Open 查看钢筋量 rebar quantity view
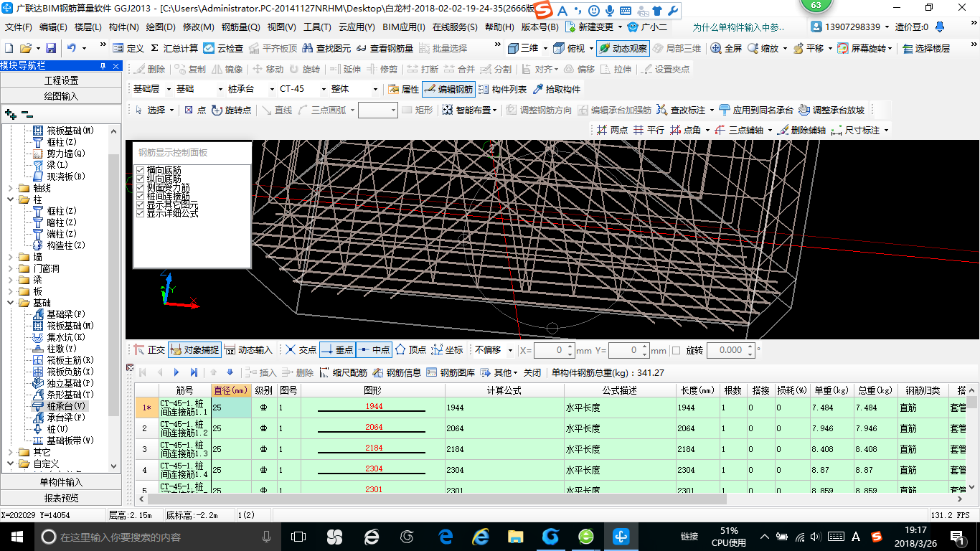The image size is (980, 551). pos(385,48)
